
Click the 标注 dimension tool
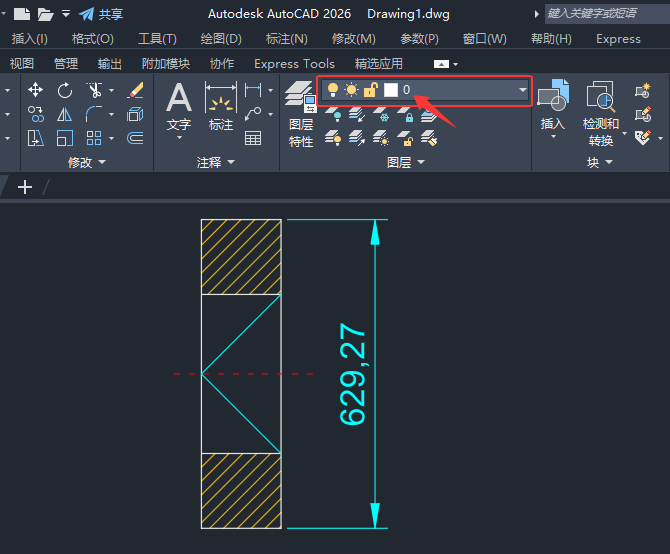click(221, 106)
